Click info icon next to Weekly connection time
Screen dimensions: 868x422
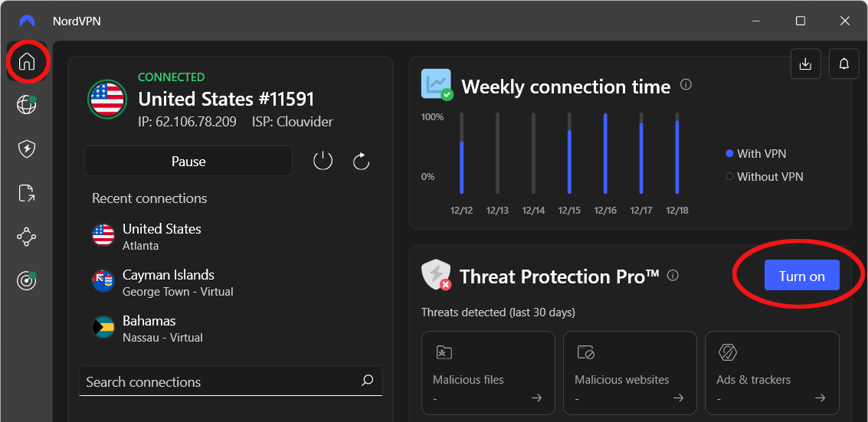click(686, 84)
